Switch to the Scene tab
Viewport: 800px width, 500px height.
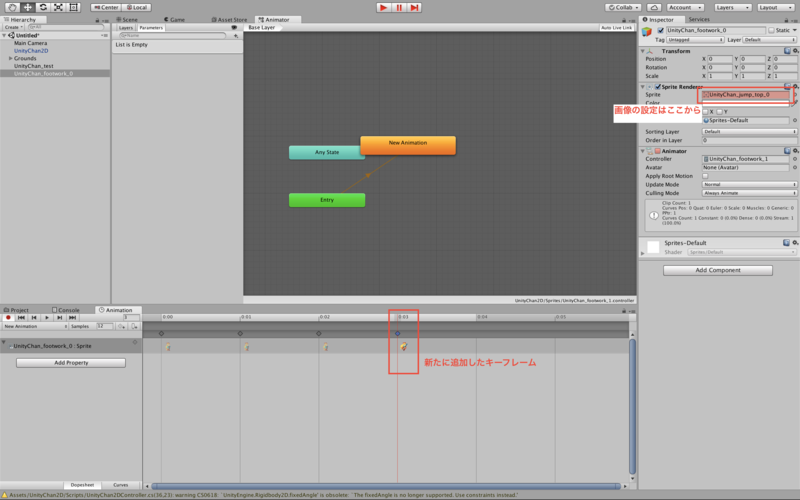pos(128,19)
